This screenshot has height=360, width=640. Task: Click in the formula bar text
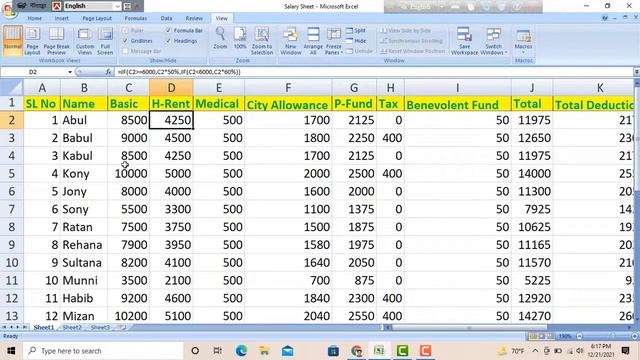point(179,72)
